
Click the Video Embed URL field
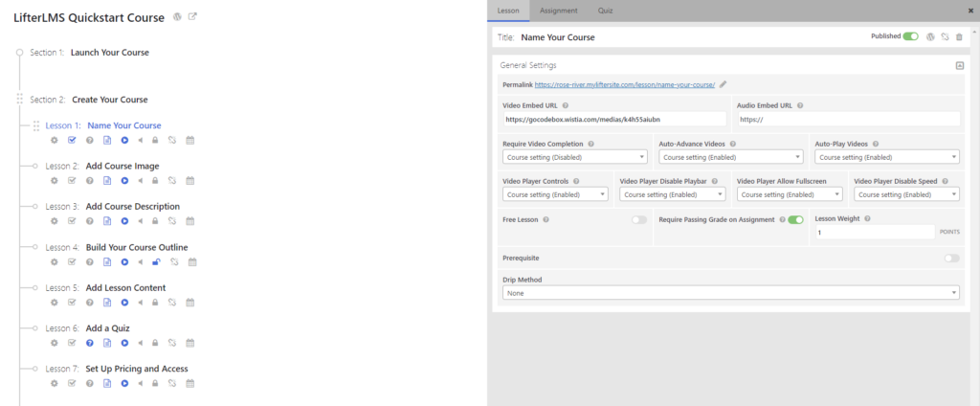point(614,119)
